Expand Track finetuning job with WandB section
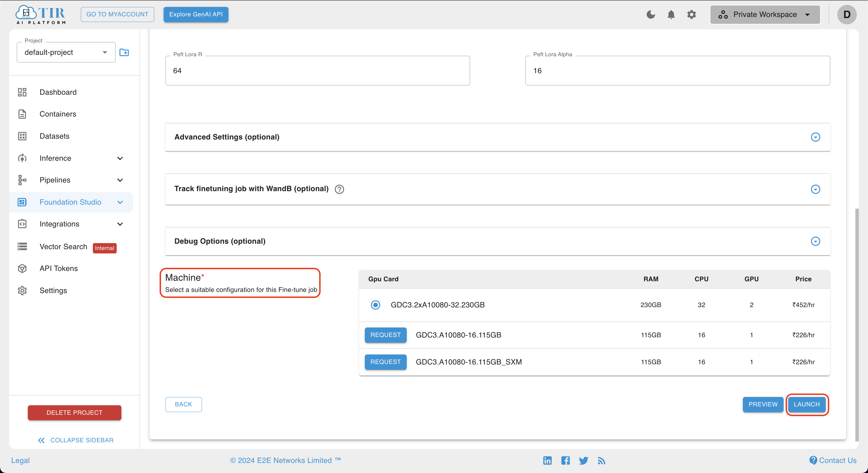 coord(815,189)
